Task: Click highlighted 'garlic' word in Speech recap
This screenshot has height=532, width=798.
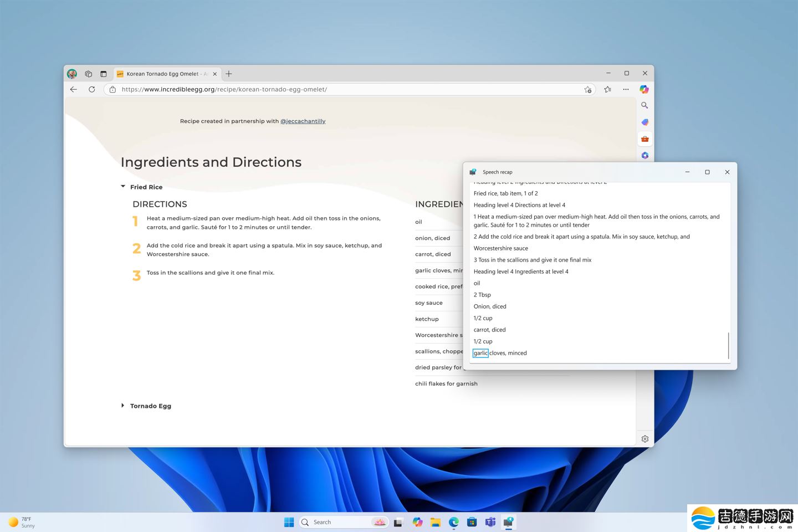Action: click(x=480, y=353)
